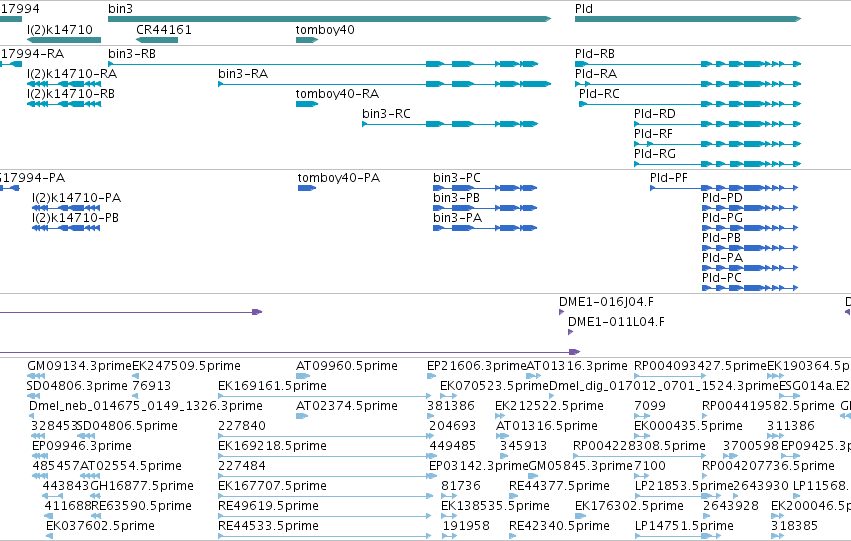The height and width of the screenshot is (541, 851).
Task: Click the Pld-PF protein label
Action: 669,178
